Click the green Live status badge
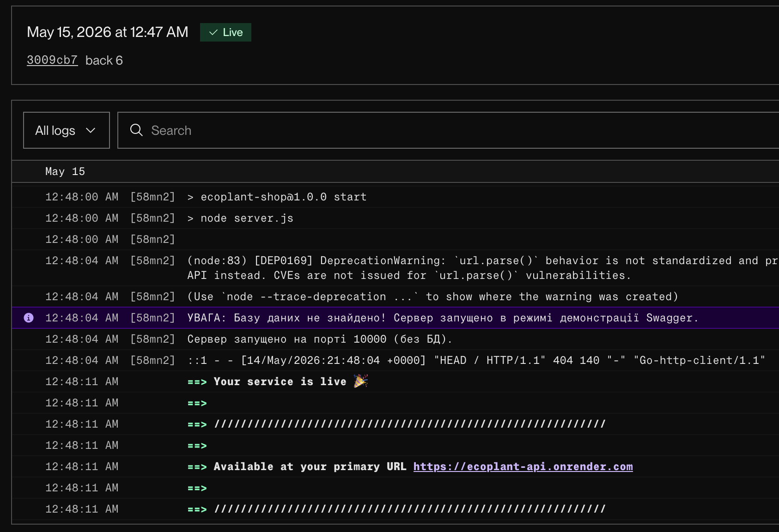The image size is (779, 532). point(225,32)
